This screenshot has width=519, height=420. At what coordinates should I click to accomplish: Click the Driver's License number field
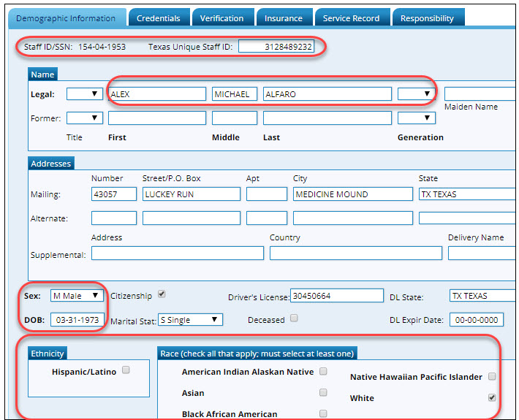336,296
